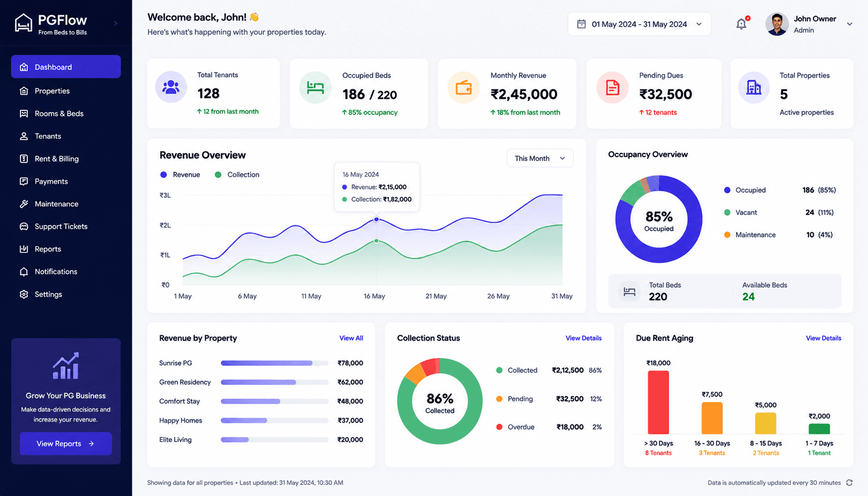Image resolution: width=868 pixels, height=496 pixels.
Task: Click the Available Beds value 24
Action: 749,297
